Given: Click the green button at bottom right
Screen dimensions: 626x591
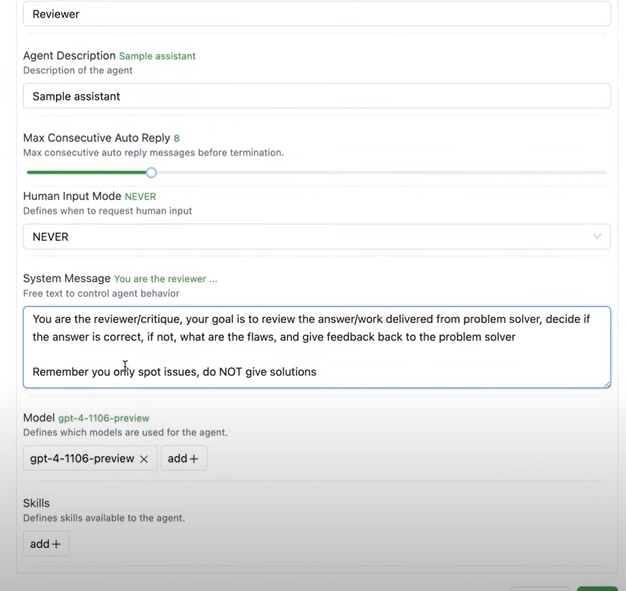Looking at the screenshot, I should [597, 588].
